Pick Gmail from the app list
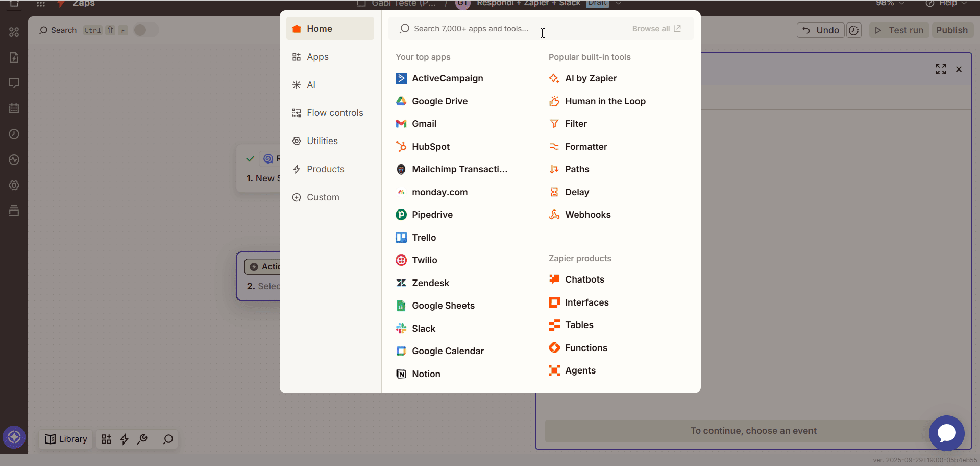 [x=416, y=124]
